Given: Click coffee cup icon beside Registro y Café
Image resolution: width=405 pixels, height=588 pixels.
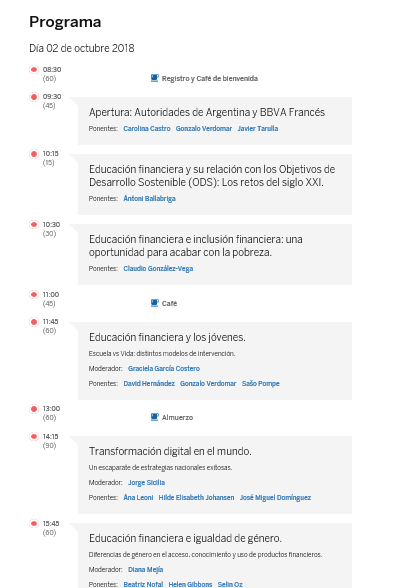Looking at the screenshot, I should pyautogui.click(x=154, y=78).
